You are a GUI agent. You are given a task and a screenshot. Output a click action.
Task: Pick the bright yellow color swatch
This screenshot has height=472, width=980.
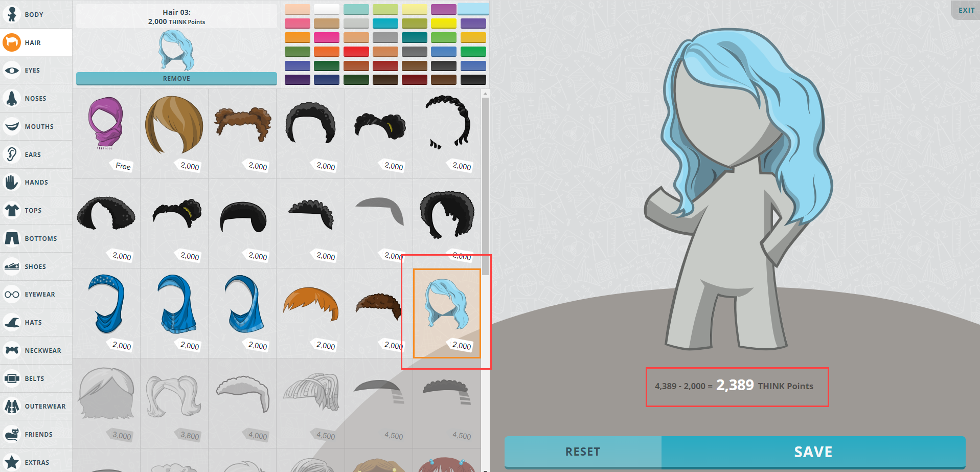tap(443, 24)
